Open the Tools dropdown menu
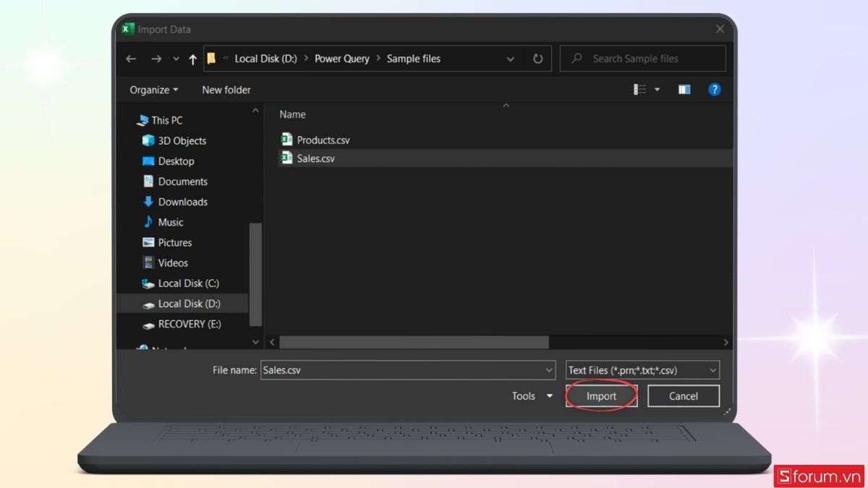Screen dimensions: 868x488 point(532,396)
